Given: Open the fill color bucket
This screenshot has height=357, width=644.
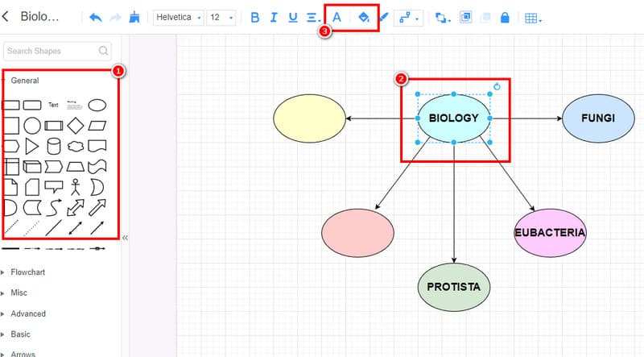Looking at the screenshot, I should [x=363, y=17].
